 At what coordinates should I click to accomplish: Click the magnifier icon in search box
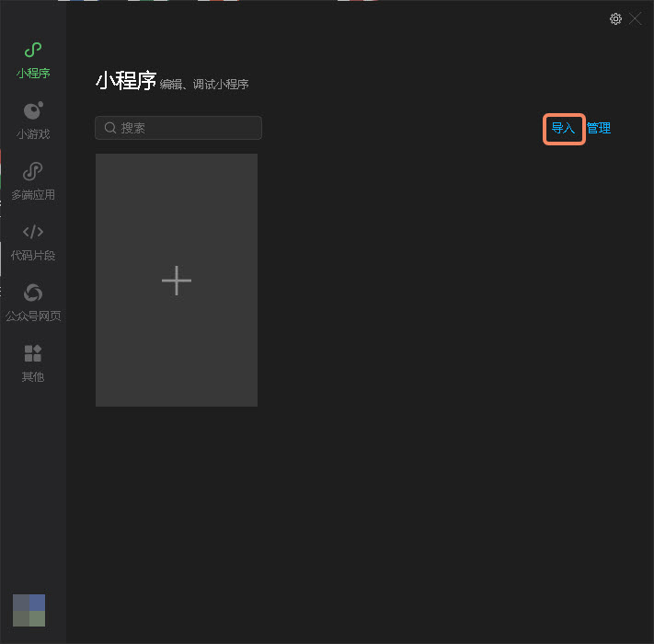click(110, 128)
